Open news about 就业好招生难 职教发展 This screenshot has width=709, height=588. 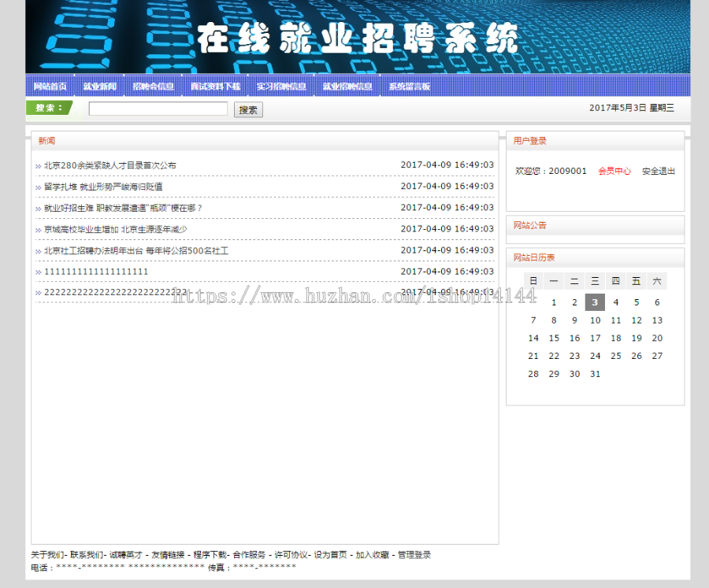[123, 208]
